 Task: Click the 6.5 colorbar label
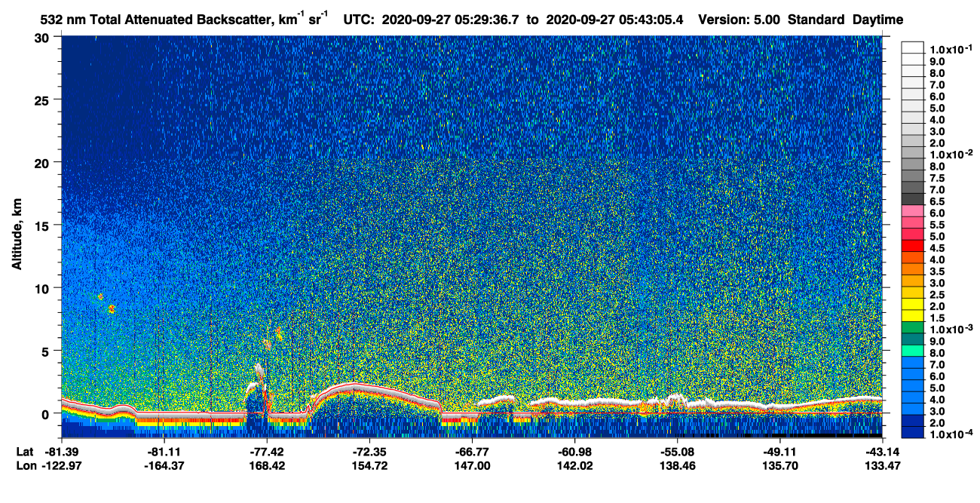click(x=937, y=201)
